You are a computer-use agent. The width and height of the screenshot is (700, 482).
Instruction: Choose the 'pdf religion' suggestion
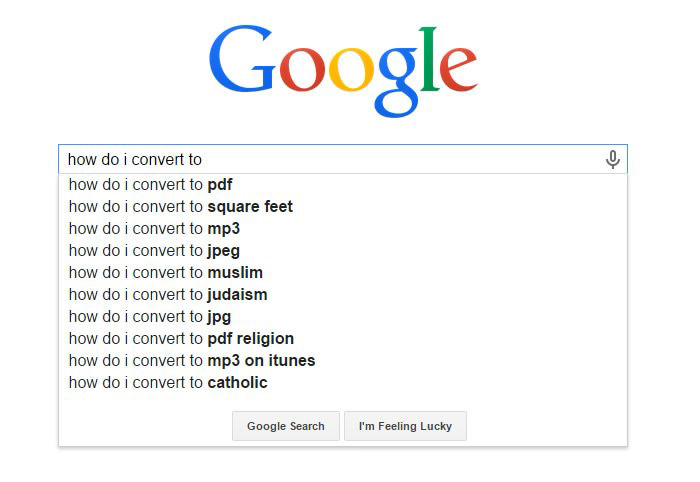(343, 338)
